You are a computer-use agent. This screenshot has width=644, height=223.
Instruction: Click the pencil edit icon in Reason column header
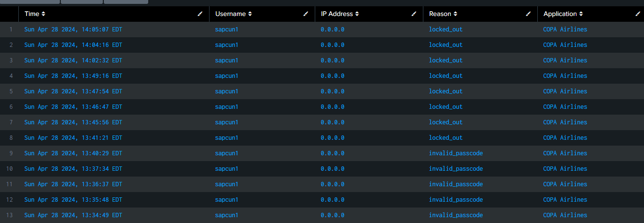[529, 14]
